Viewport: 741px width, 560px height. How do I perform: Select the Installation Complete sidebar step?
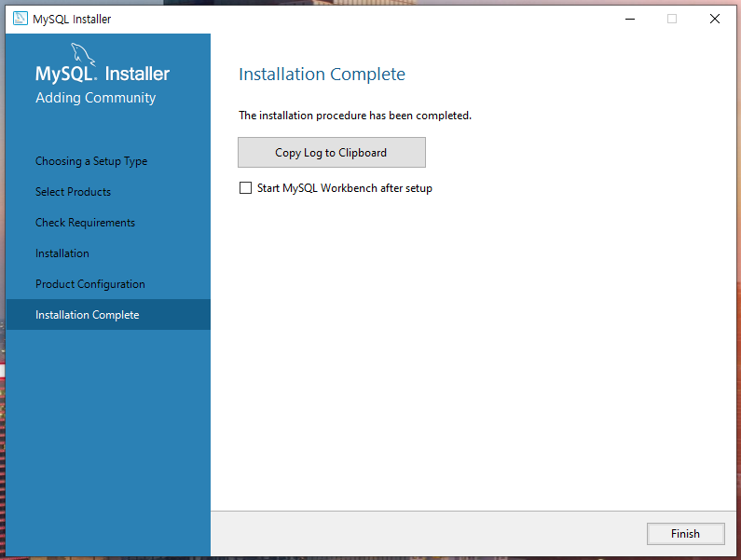pyautogui.click(x=108, y=315)
